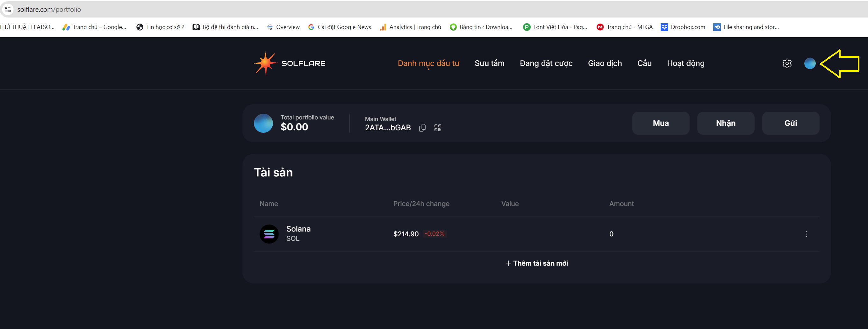Click the Tài sản heading
868x329 pixels.
273,172
